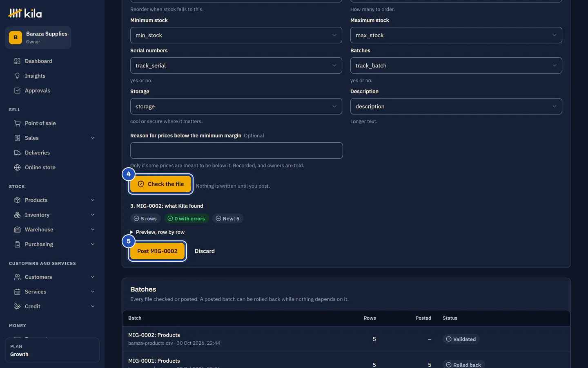Expand the Purchasing submenu chevron
The width and height of the screenshot is (588, 368).
[93, 244]
